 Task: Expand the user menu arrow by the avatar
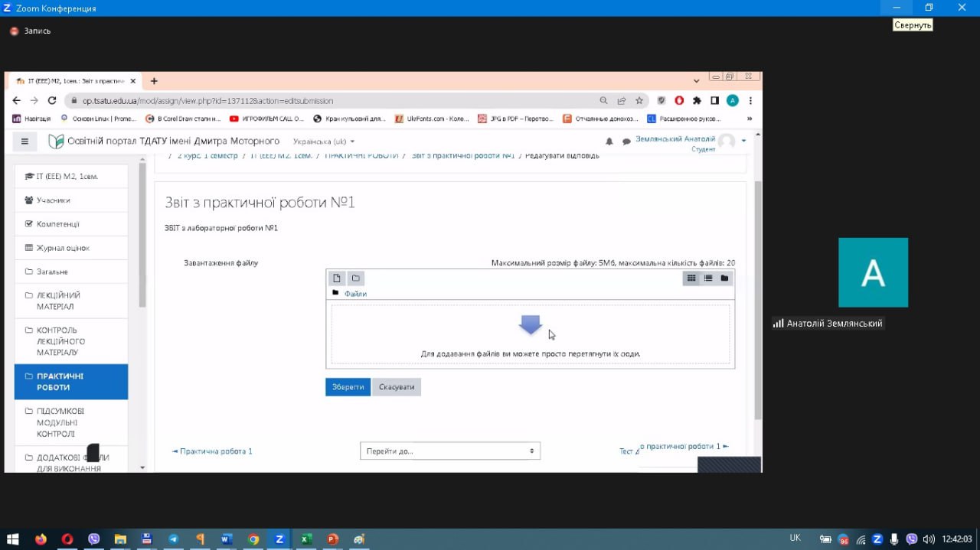coord(743,142)
